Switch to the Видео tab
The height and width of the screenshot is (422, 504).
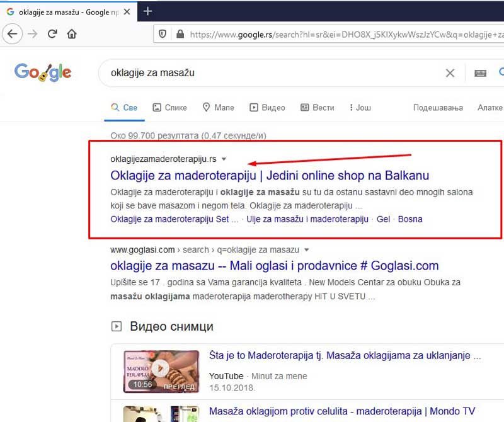[267, 107]
